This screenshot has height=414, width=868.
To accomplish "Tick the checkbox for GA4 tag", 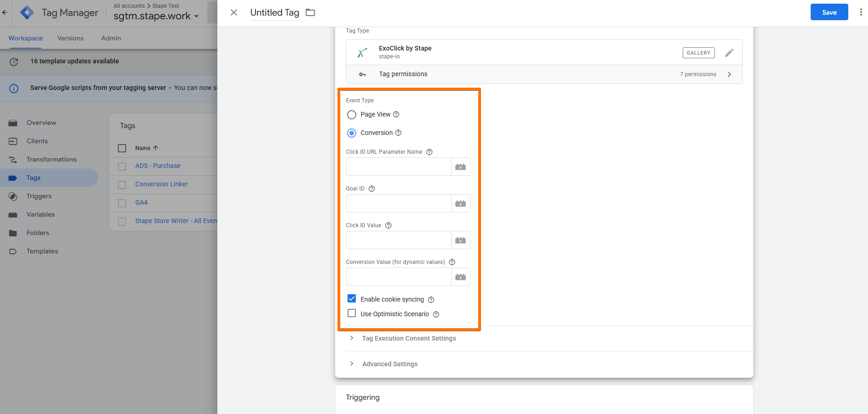I will [x=122, y=203].
